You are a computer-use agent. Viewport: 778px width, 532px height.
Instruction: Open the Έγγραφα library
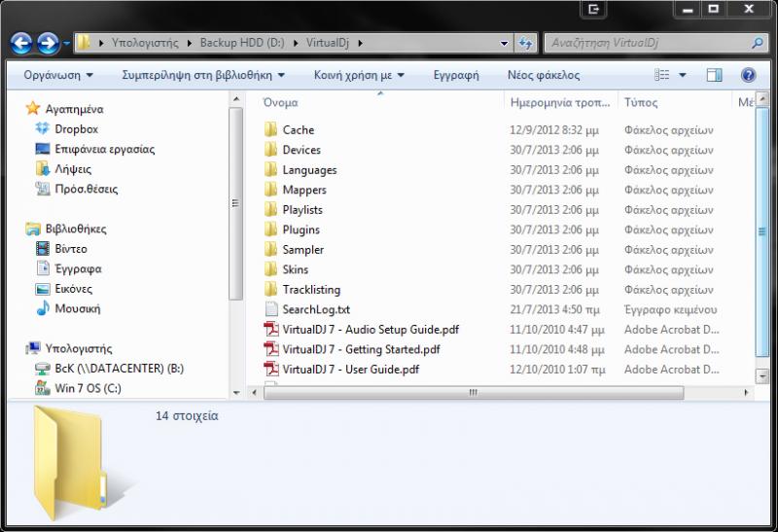[x=69, y=269]
